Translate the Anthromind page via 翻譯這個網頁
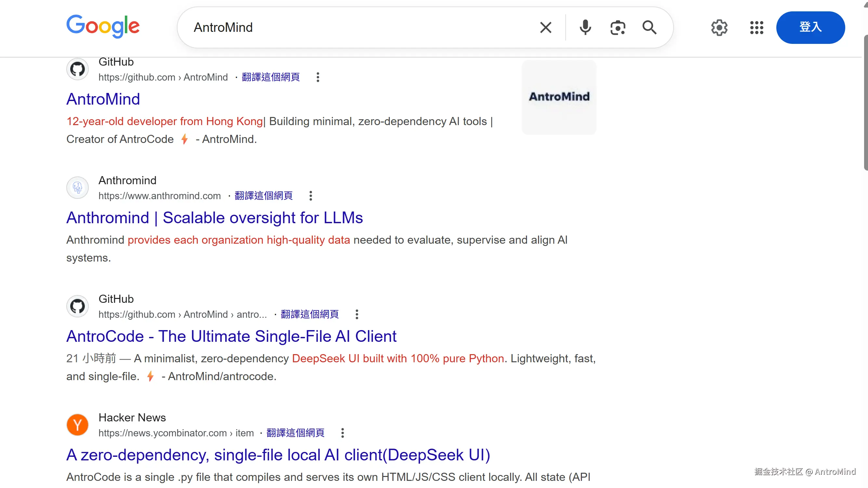Viewport: 868px width, 488px height. pos(264,196)
